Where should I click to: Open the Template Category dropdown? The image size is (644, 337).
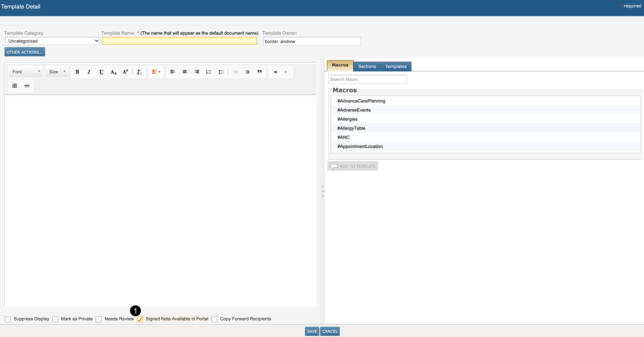pyautogui.click(x=53, y=41)
